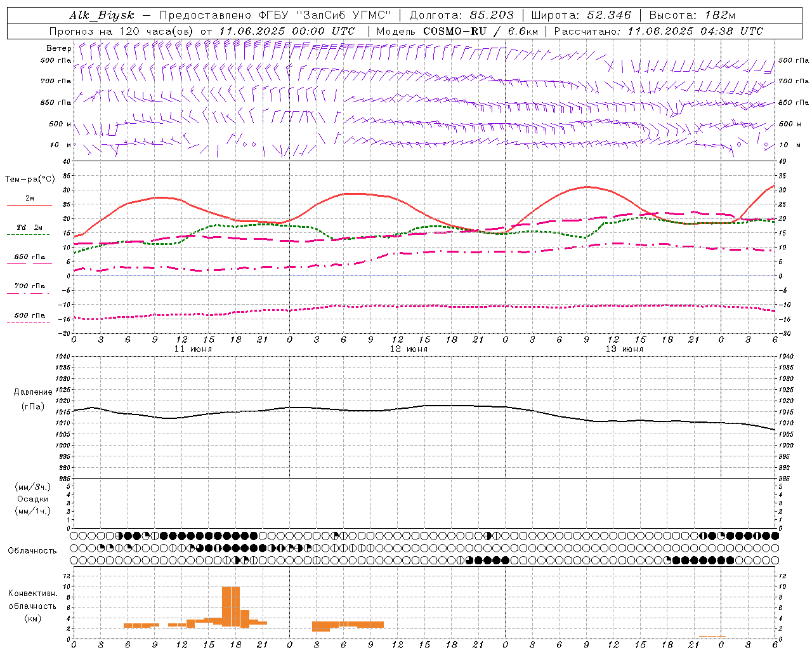Click the Td 2м dew point legend label
The height and width of the screenshot is (650, 812).
pyautogui.click(x=30, y=227)
